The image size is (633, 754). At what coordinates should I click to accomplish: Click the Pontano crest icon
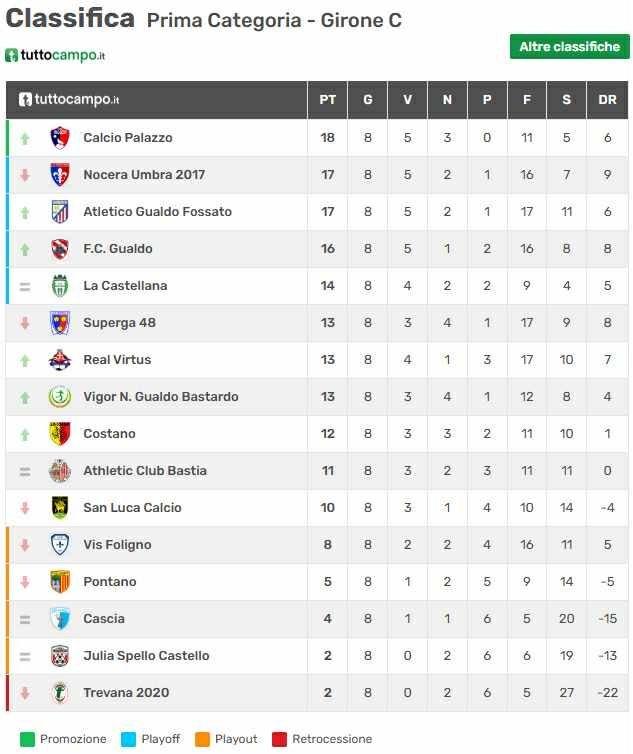pos(60,582)
